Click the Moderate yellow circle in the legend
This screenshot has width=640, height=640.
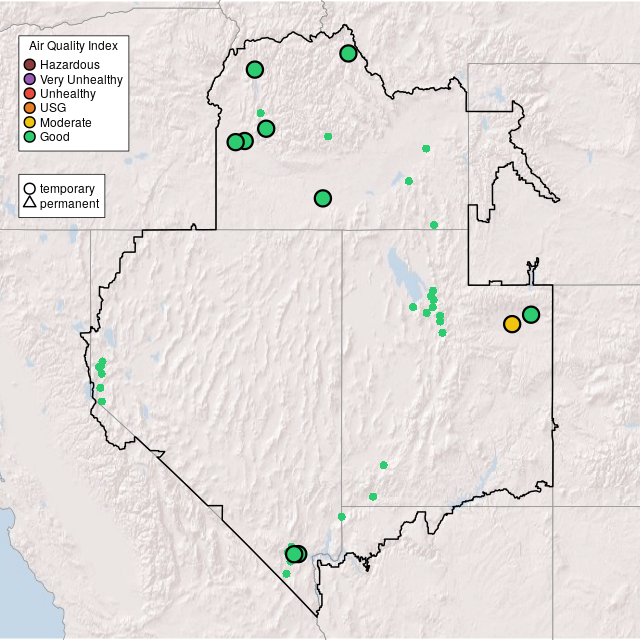[x=30, y=122]
